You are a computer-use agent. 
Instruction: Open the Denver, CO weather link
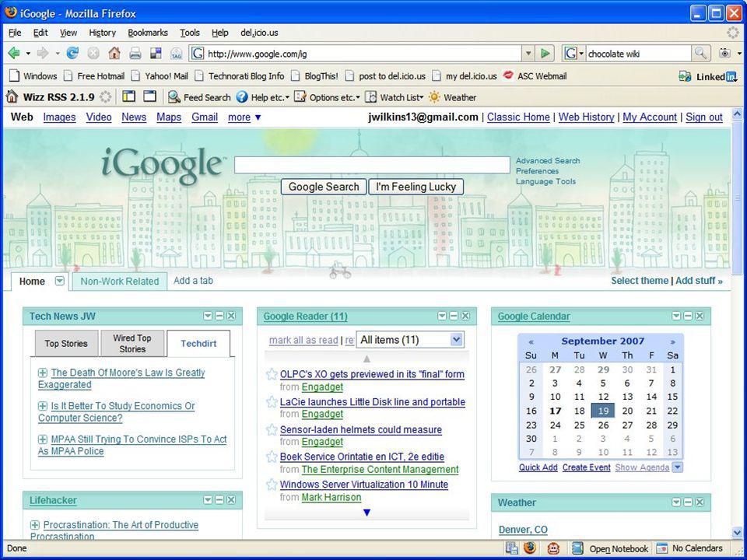tap(523, 530)
